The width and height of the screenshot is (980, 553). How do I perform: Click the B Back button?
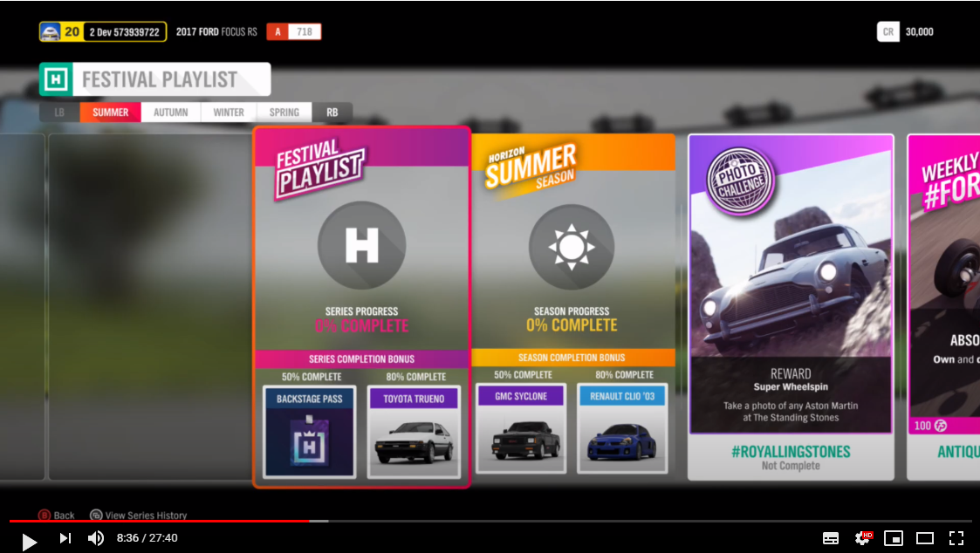tap(56, 515)
